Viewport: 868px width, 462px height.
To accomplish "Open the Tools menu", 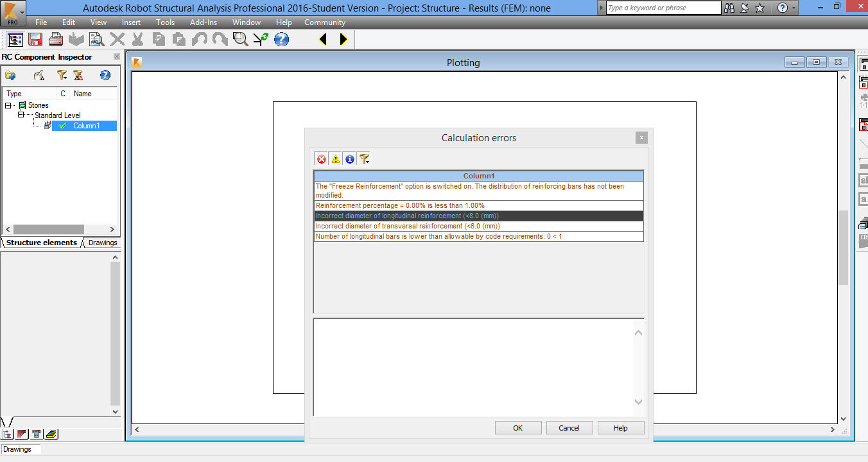I will [x=165, y=22].
